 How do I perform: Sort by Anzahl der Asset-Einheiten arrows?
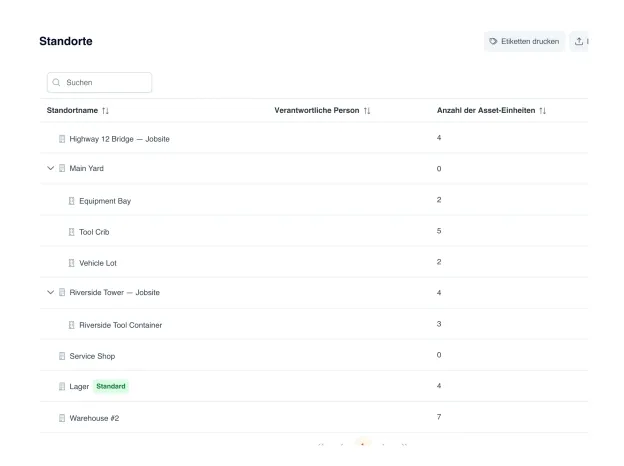tap(542, 111)
